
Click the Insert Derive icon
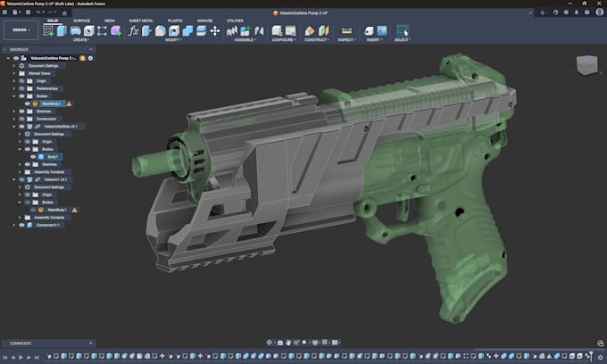(369, 30)
